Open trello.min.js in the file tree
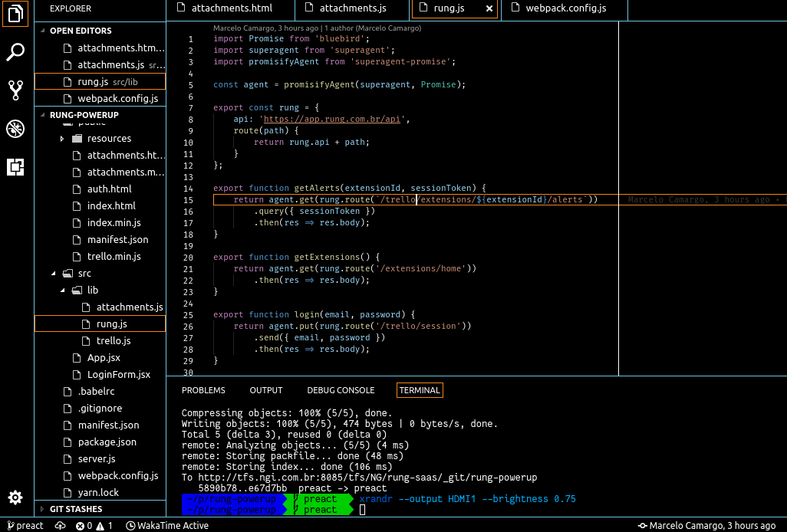The image size is (787, 532). click(100, 256)
